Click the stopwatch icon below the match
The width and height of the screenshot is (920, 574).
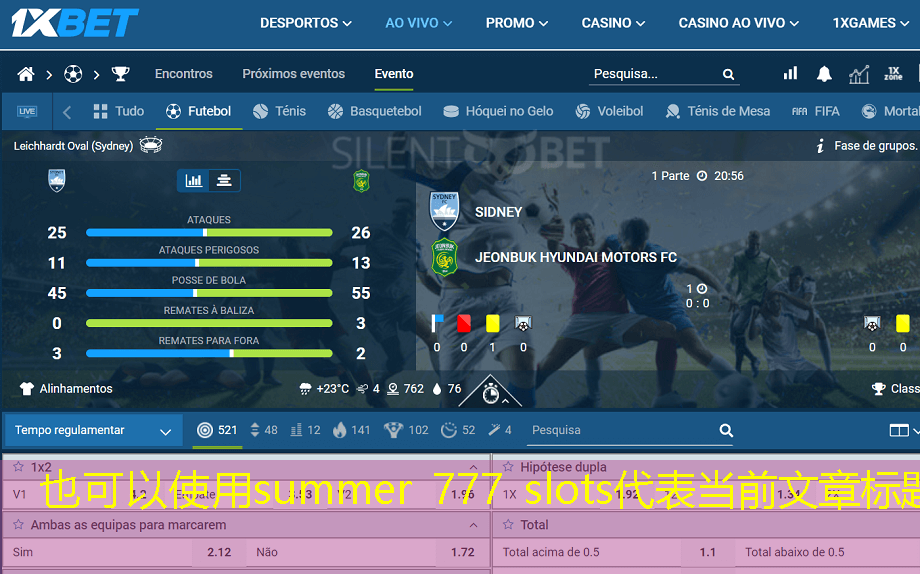pos(490,393)
